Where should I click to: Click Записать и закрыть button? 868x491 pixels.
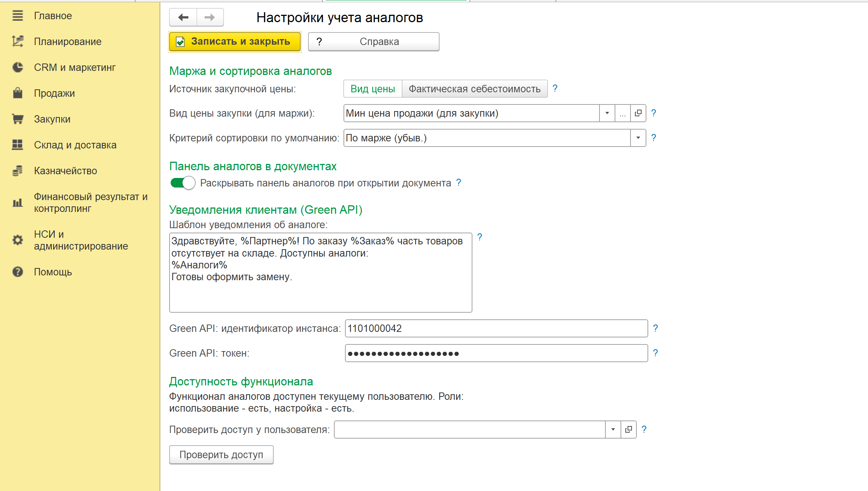pos(235,41)
